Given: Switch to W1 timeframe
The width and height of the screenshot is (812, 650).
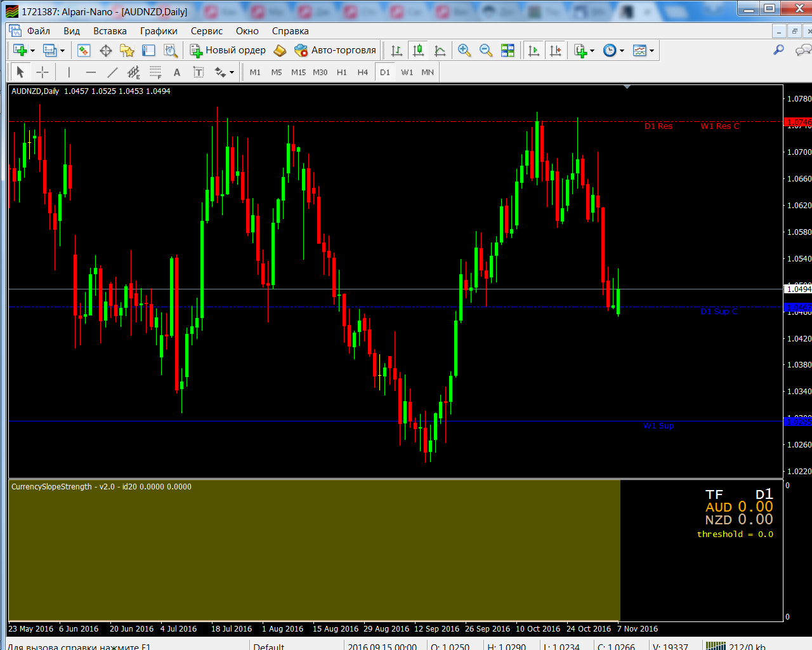Looking at the screenshot, I should [407, 72].
